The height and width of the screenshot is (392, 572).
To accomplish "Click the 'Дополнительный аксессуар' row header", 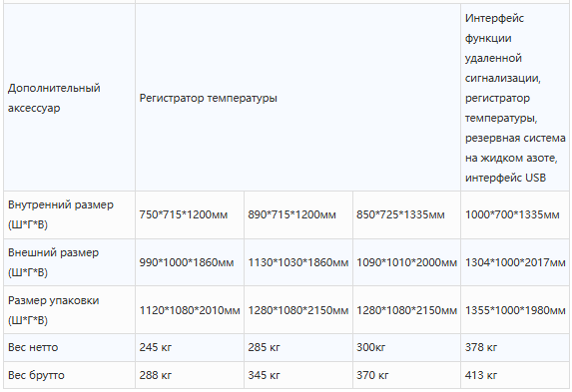I will [x=54, y=98].
